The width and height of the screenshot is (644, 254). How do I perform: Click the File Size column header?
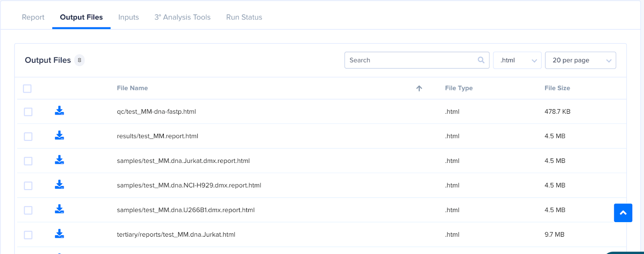pyautogui.click(x=557, y=88)
